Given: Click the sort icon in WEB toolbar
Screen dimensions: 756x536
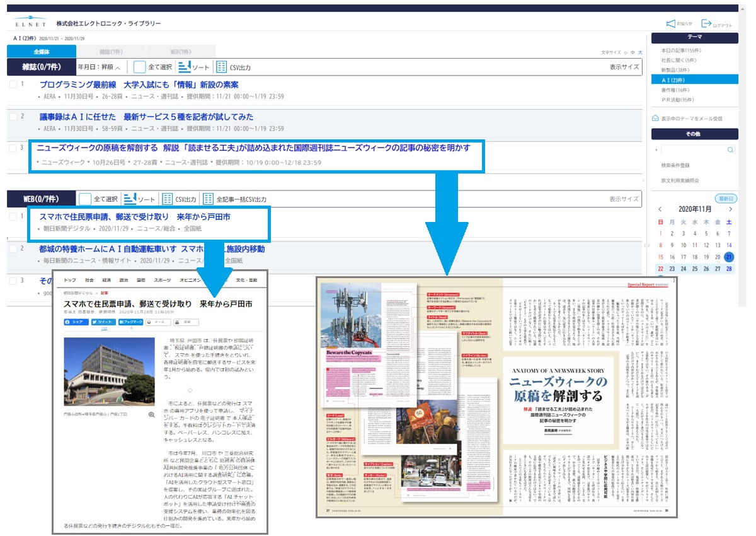Looking at the screenshot, I should pos(130,199).
